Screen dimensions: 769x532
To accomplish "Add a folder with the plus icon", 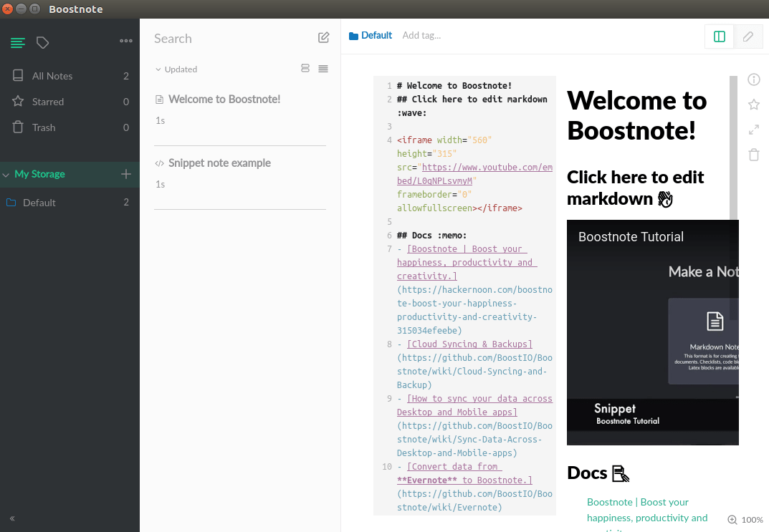I will tap(126, 174).
